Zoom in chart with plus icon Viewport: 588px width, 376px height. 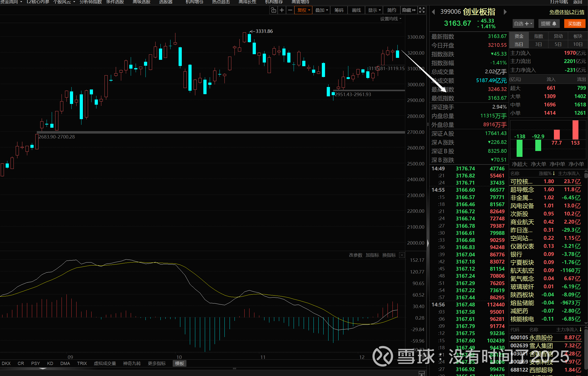(282, 10)
